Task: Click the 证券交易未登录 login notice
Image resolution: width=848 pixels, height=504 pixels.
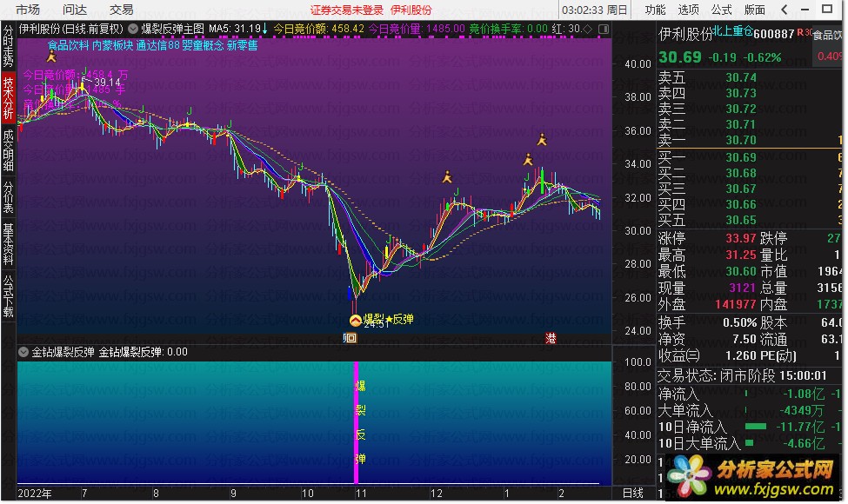Action: [x=347, y=10]
